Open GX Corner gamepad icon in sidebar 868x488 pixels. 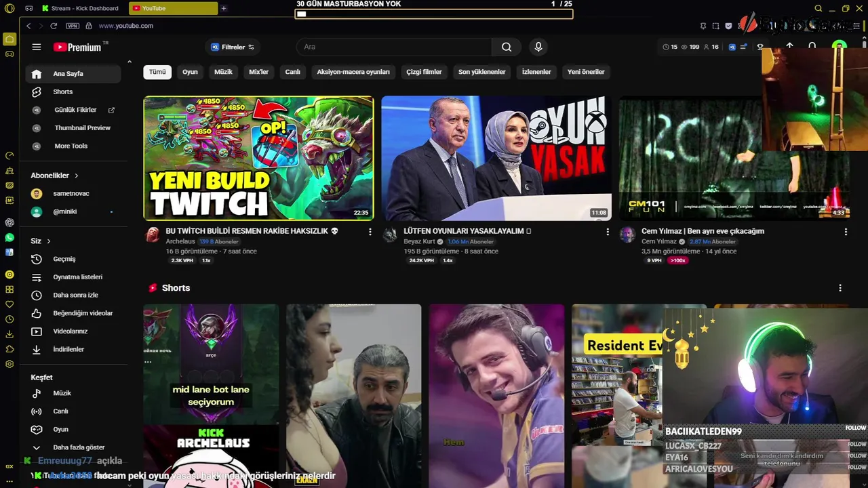[9, 54]
